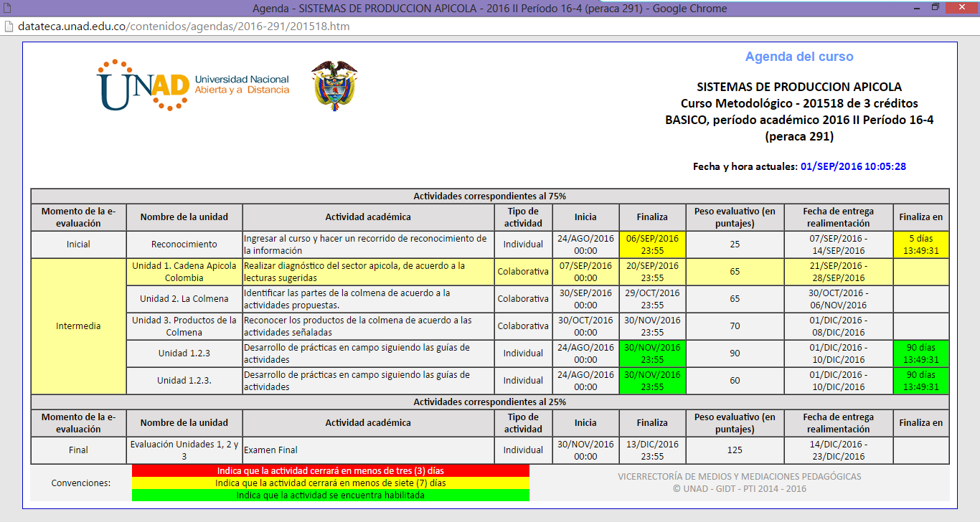Image resolution: width=980 pixels, height=522 pixels.
Task: Click the page info icon beside the URL
Action: 8,27
